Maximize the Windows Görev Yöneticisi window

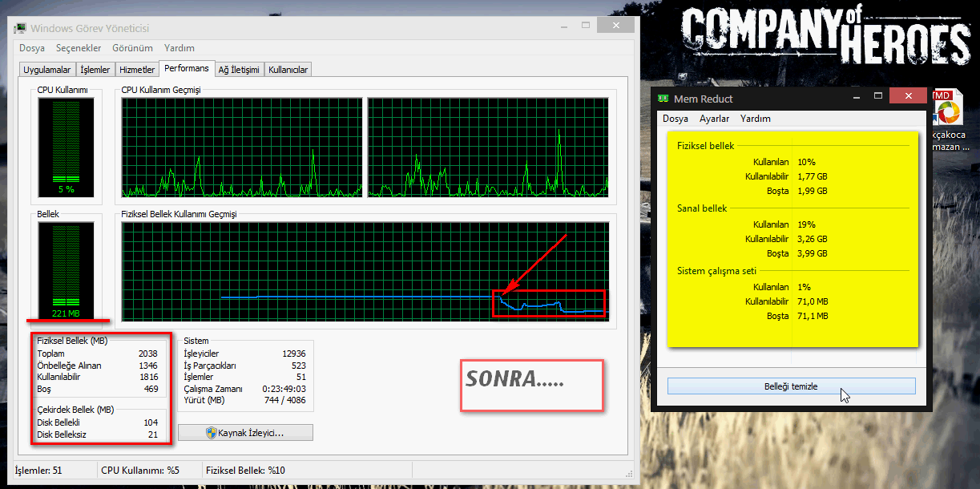click(586, 25)
